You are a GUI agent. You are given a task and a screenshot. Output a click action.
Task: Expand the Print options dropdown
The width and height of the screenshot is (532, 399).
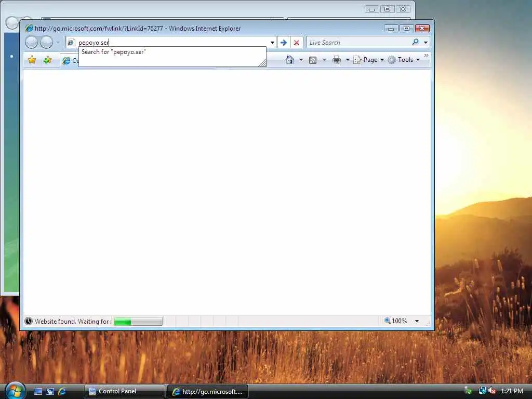click(348, 60)
